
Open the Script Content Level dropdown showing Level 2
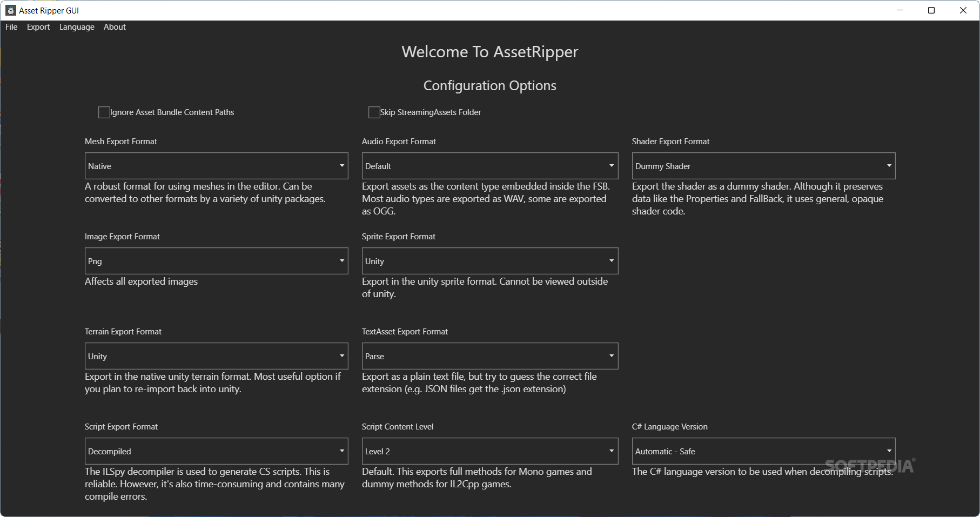click(490, 451)
